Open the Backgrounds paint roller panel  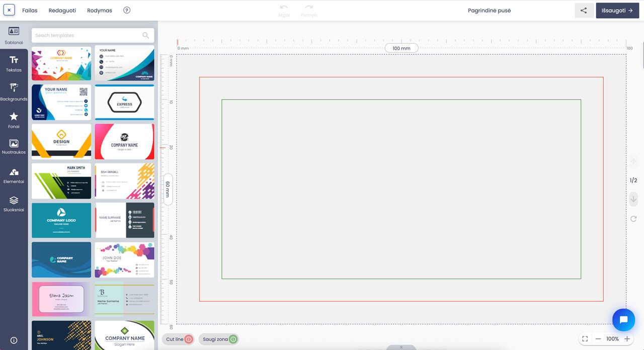point(14,92)
